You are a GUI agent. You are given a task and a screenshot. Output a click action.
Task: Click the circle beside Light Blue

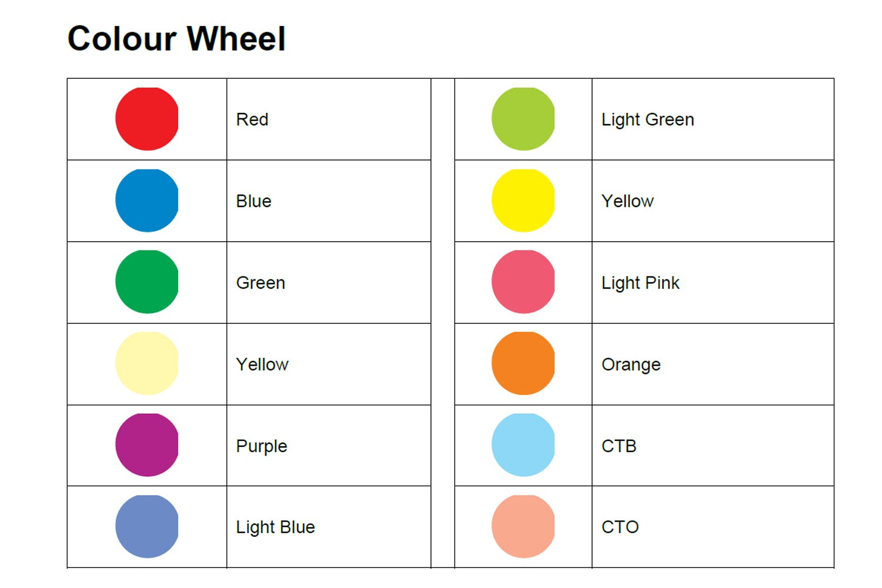click(146, 526)
